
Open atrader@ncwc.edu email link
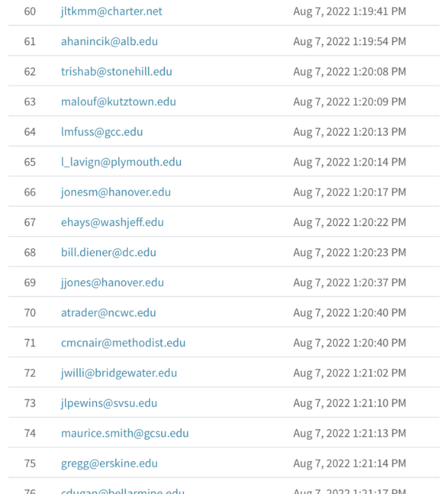108,313
